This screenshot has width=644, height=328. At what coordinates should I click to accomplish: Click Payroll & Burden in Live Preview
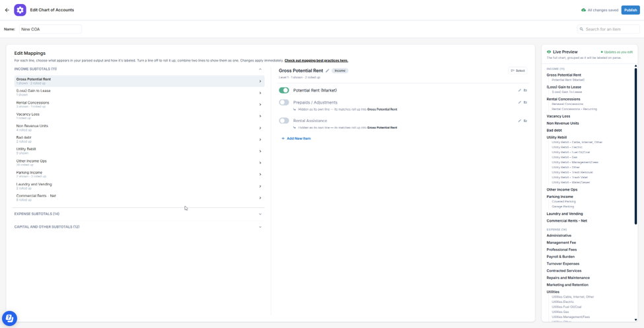pyautogui.click(x=561, y=257)
